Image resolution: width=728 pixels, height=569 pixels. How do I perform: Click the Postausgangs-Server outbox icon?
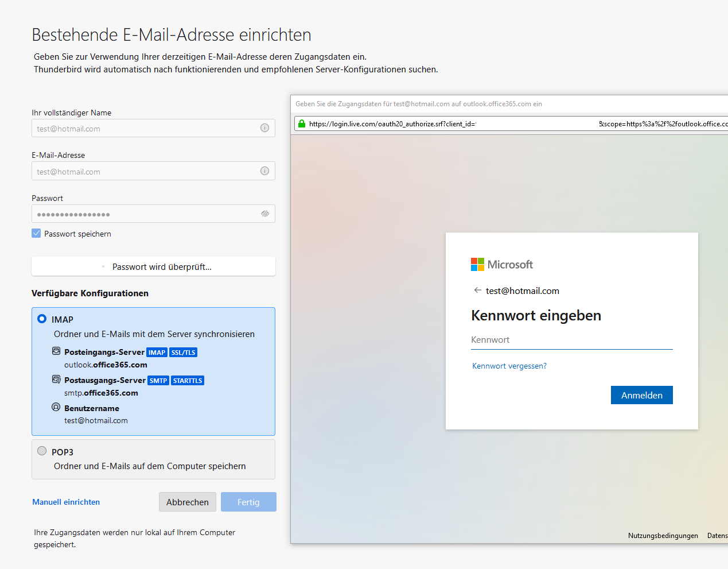click(56, 379)
